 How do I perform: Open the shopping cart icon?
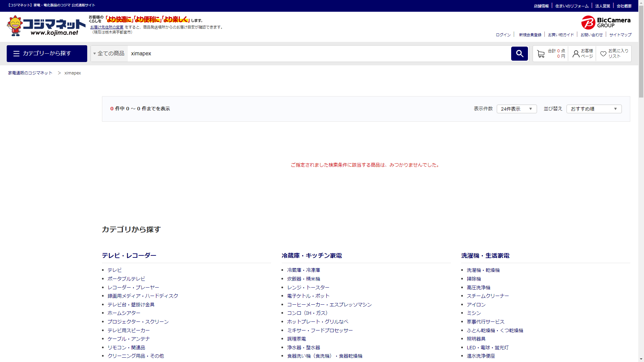pyautogui.click(x=541, y=54)
